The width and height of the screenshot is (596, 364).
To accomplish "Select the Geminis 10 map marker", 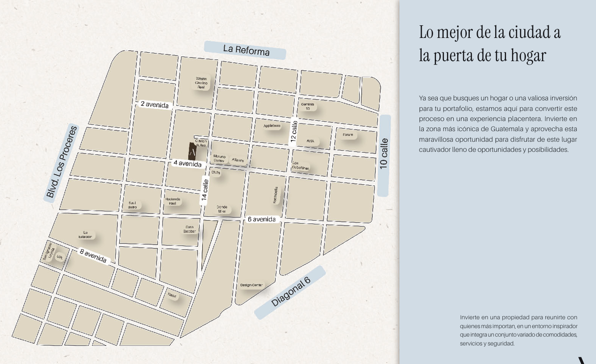I will (x=307, y=106).
